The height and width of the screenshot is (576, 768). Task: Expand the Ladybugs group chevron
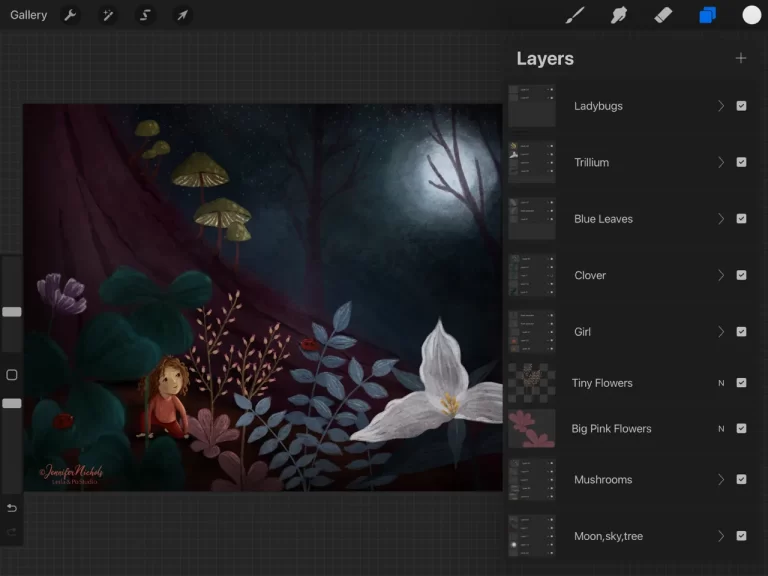720,106
